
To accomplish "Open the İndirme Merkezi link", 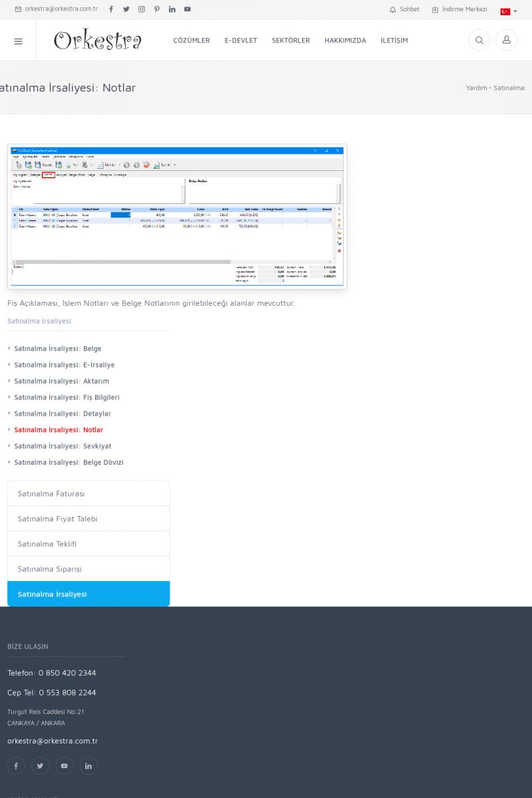I will pos(460,9).
